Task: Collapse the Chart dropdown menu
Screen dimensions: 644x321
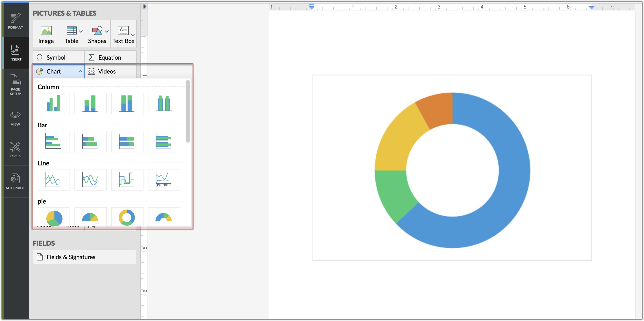Action: (80, 72)
